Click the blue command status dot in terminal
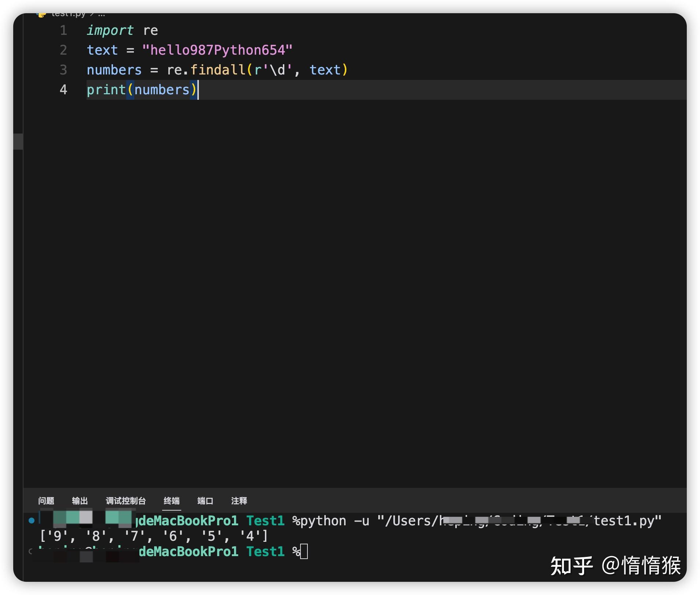The image size is (700, 595). (32, 520)
